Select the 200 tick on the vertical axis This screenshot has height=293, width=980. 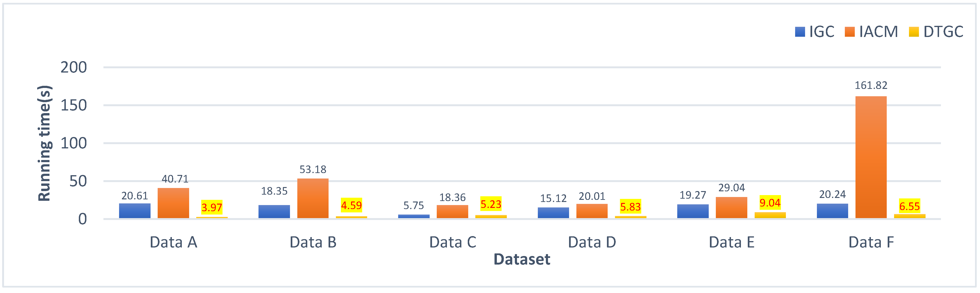click(x=74, y=67)
